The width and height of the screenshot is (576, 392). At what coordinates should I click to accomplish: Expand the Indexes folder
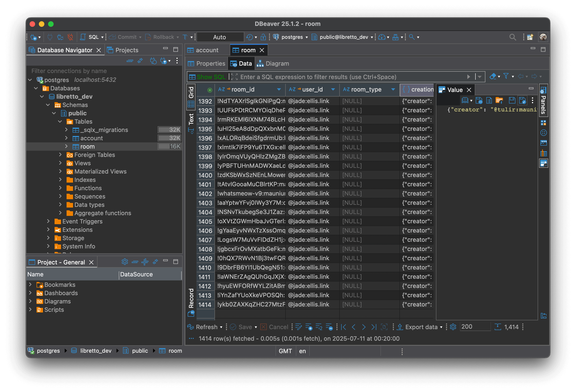click(60, 180)
